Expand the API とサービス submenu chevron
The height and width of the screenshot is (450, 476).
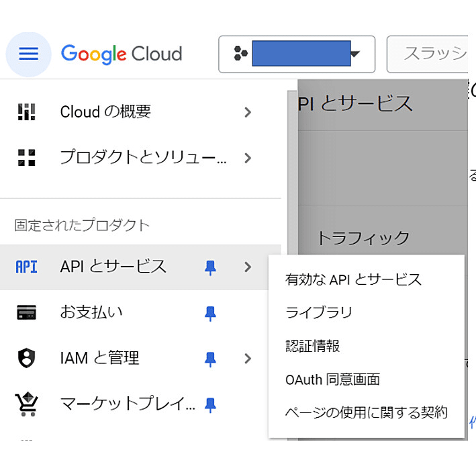click(x=248, y=267)
